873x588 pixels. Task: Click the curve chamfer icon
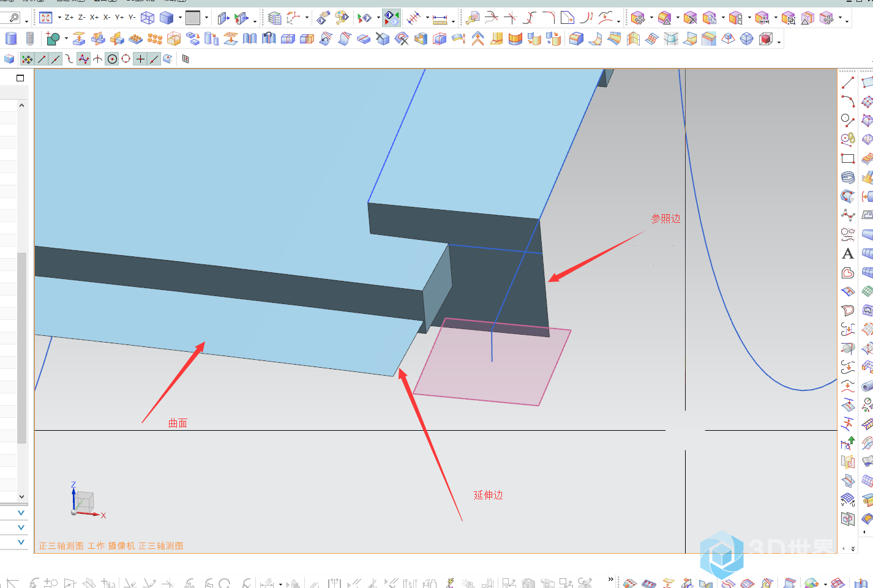coord(568,18)
